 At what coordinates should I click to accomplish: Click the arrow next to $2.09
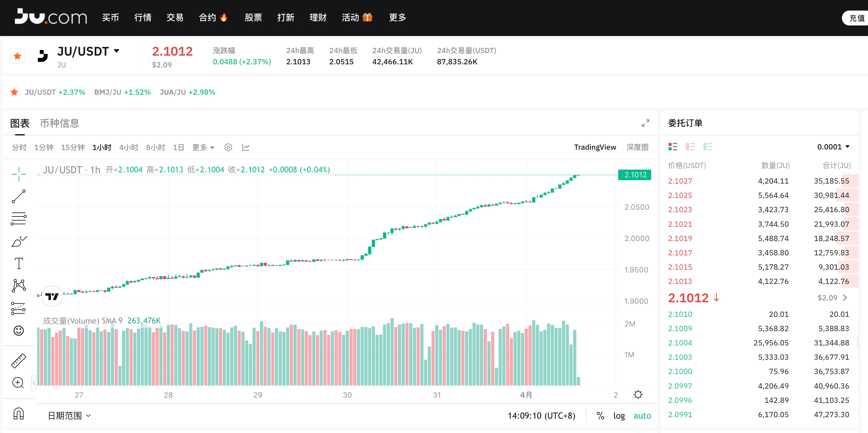click(845, 298)
